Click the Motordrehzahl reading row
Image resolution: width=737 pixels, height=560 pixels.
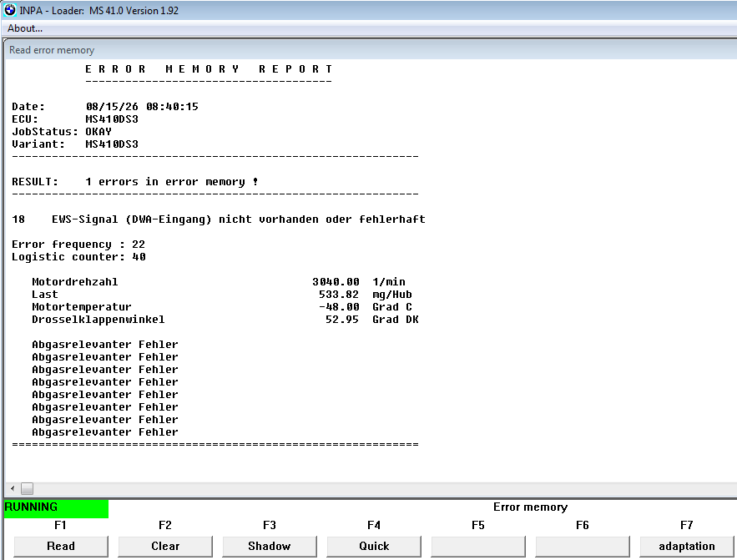[x=219, y=282]
